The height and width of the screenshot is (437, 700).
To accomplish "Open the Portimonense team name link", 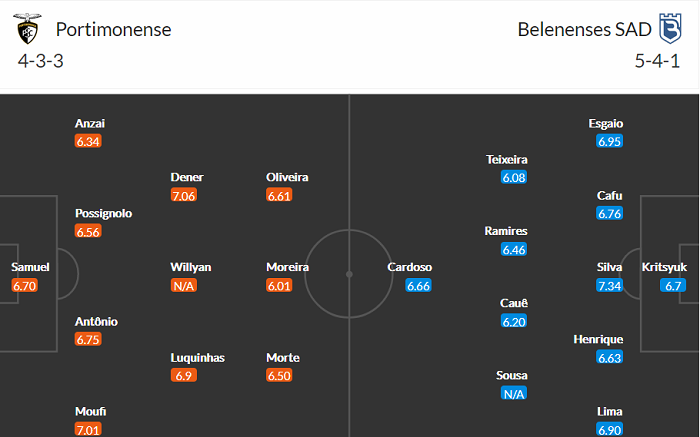I will [114, 30].
